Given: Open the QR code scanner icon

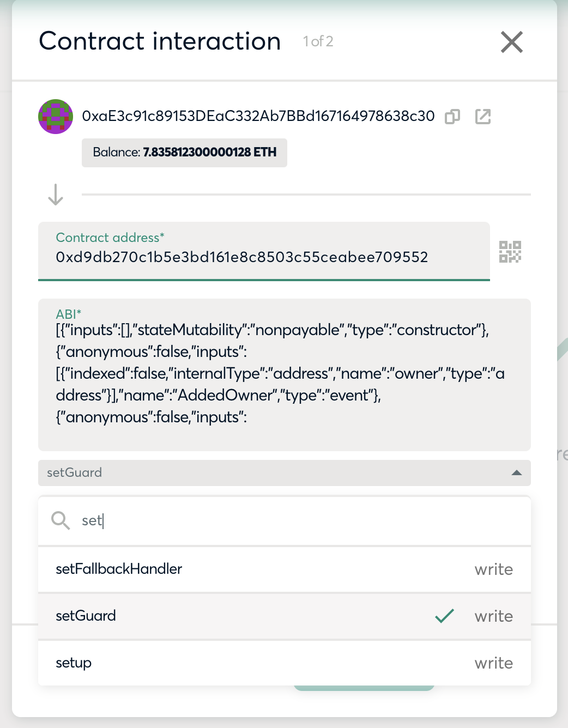Looking at the screenshot, I should [x=510, y=252].
